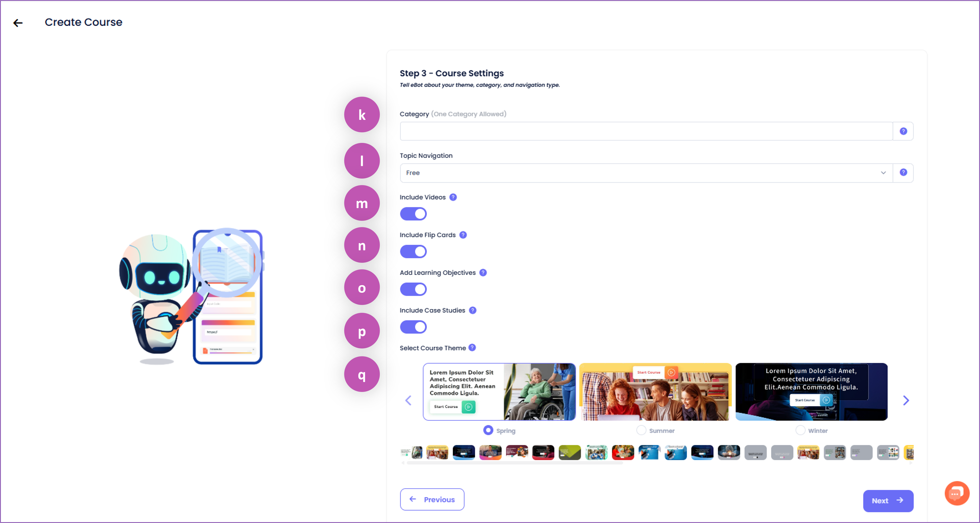Open the Category field help icon
This screenshot has width=980, height=523.
tap(903, 131)
